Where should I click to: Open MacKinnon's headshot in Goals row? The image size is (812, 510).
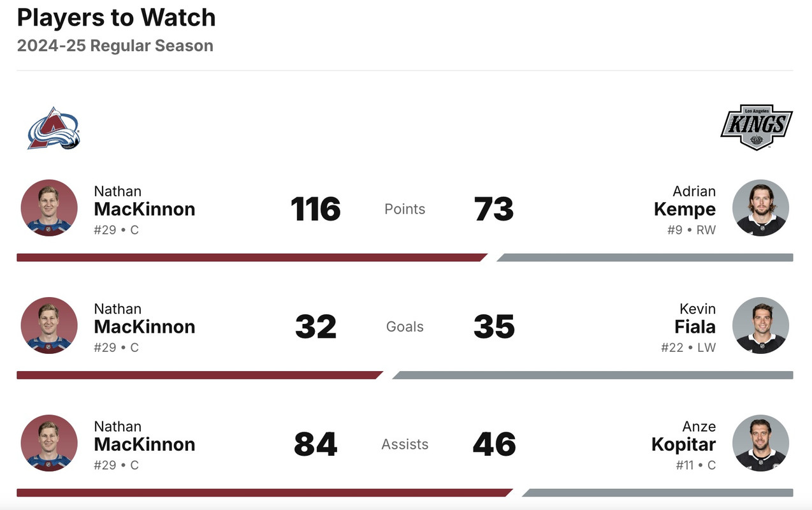(x=49, y=325)
